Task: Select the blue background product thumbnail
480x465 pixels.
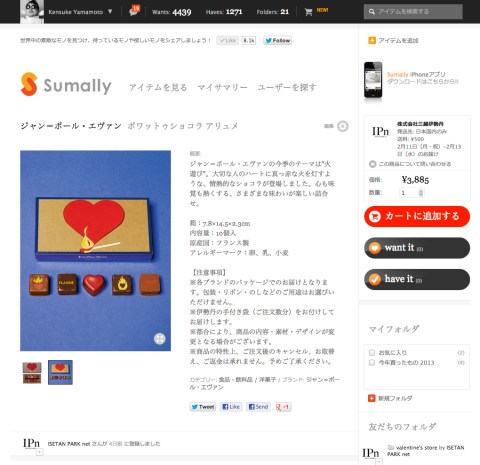Action: (x=60, y=372)
